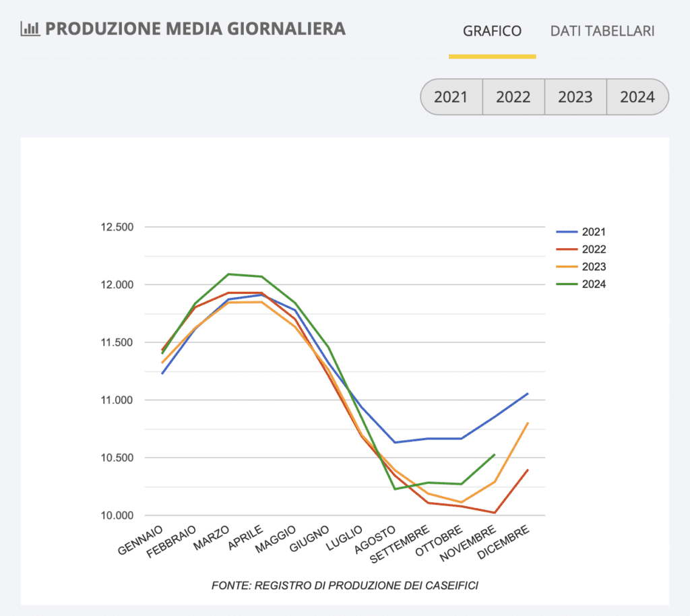Click the 12.500 value on the y-axis

point(117,227)
